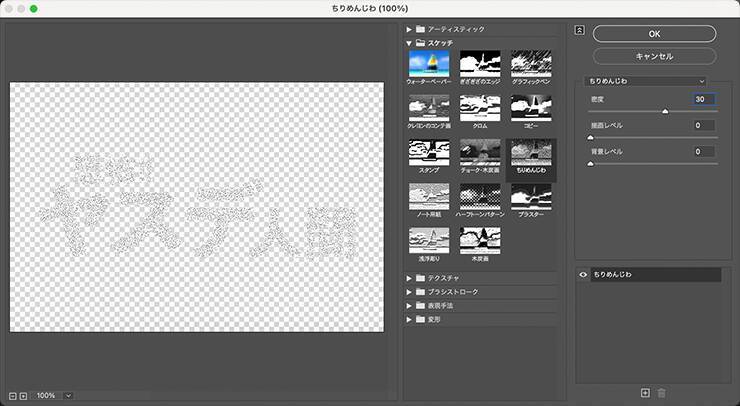The image size is (740, 406).
Task: Select the プラスター filter thumbnail
Action: (x=531, y=196)
